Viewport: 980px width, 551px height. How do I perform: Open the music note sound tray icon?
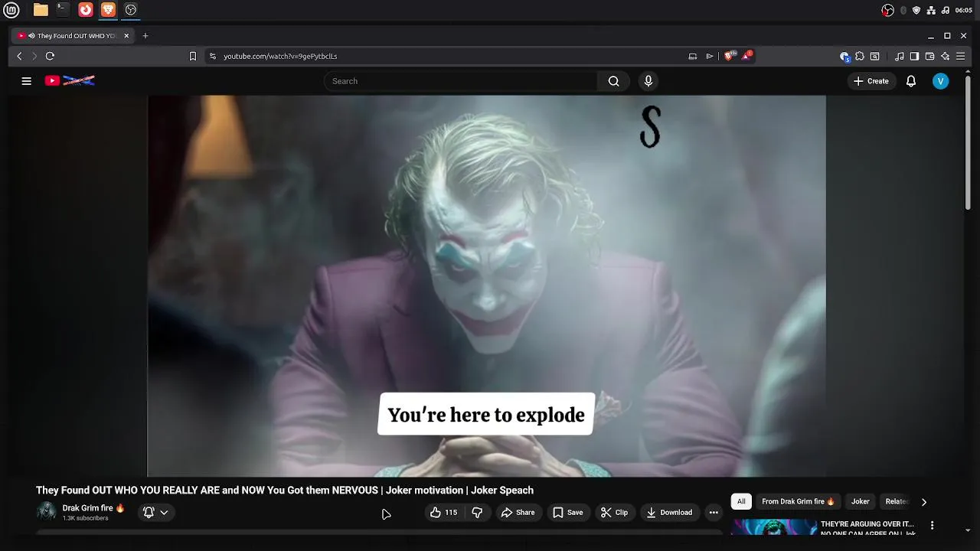(946, 10)
